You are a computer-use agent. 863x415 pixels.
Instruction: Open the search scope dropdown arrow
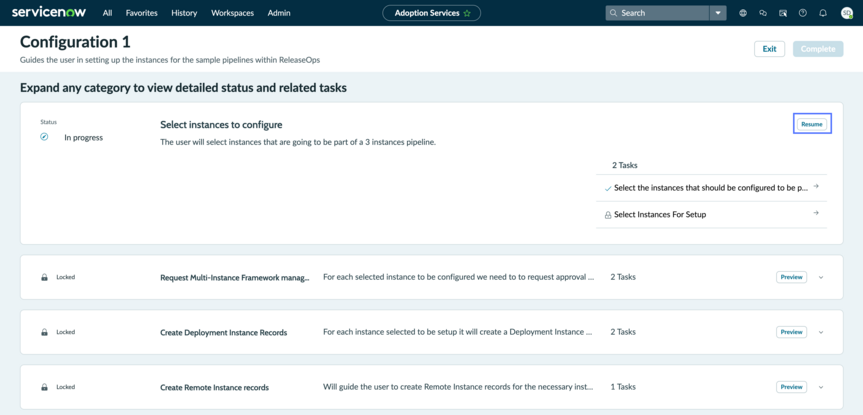click(x=718, y=13)
